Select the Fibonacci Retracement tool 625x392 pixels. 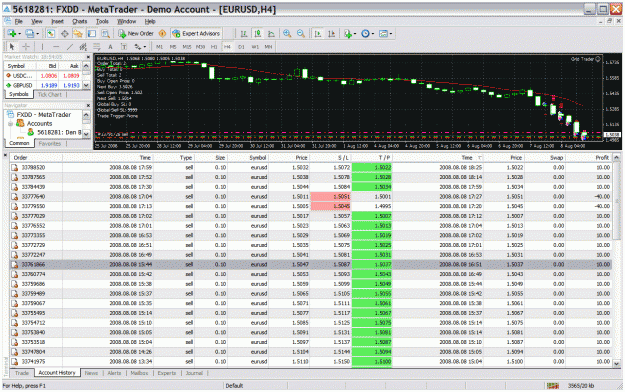[96, 47]
